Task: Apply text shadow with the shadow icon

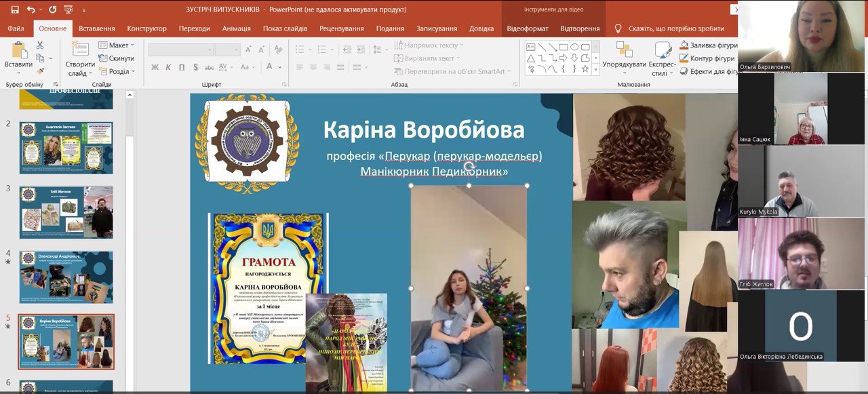Action: click(x=195, y=66)
